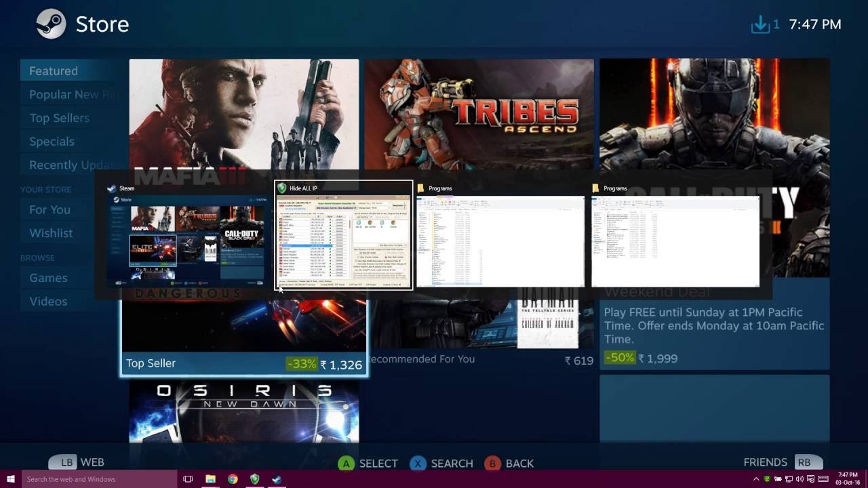Open Steam from the taskbar
The image size is (868, 488).
277,479
